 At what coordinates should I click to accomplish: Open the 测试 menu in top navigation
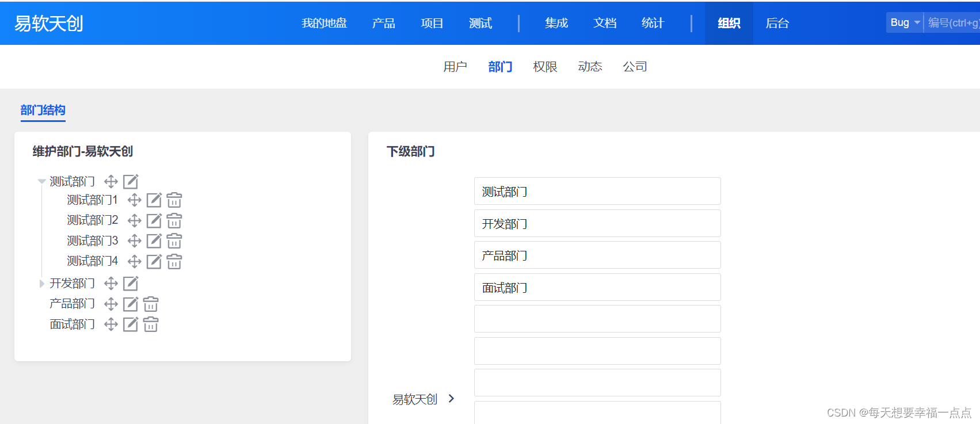tap(480, 23)
